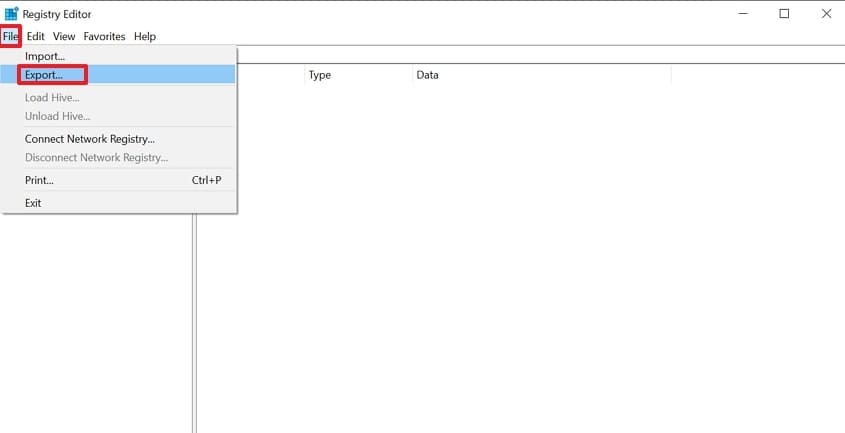
Task: Open the Edit menu
Action: (x=36, y=37)
